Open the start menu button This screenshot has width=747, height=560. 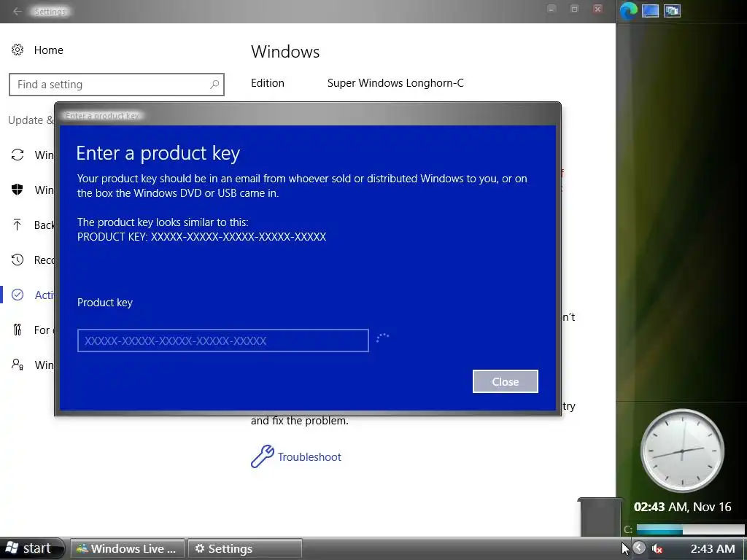point(30,548)
